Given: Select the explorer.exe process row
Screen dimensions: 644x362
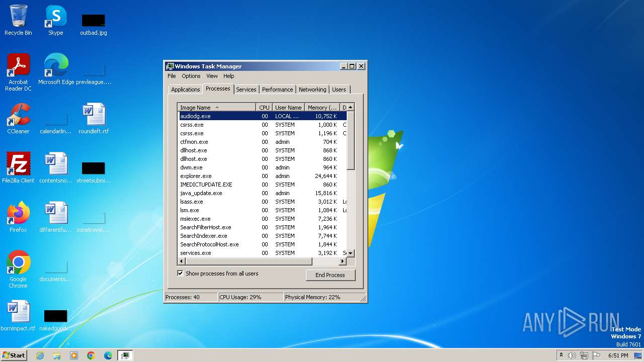Looking at the screenshot, I should [x=262, y=176].
